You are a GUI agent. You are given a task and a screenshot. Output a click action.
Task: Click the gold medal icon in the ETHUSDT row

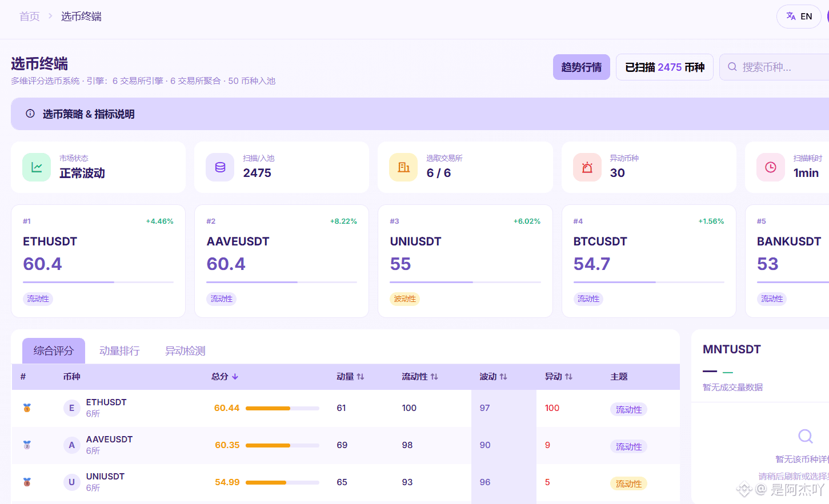coord(27,408)
